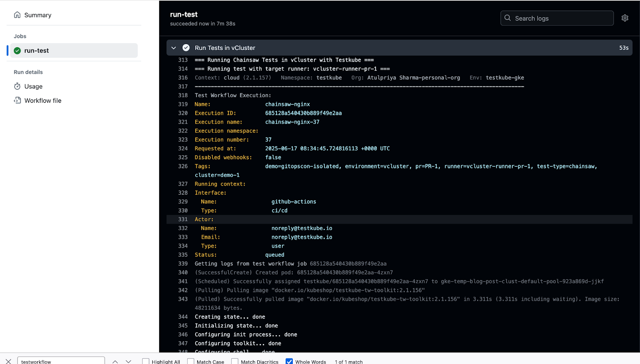Go to previous find match

(115, 361)
